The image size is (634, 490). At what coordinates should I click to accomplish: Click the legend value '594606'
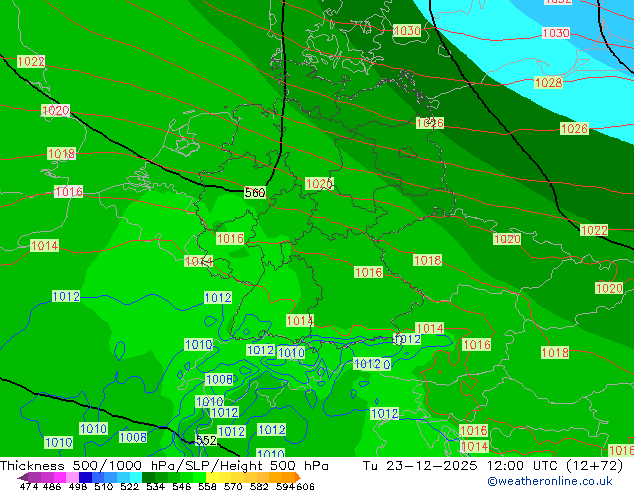click(295, 486)
